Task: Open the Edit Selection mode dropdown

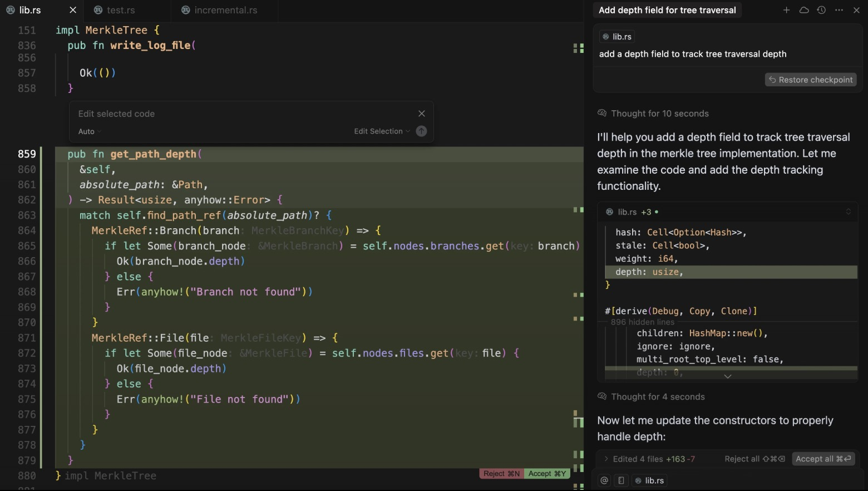Action: pos(382,131)
